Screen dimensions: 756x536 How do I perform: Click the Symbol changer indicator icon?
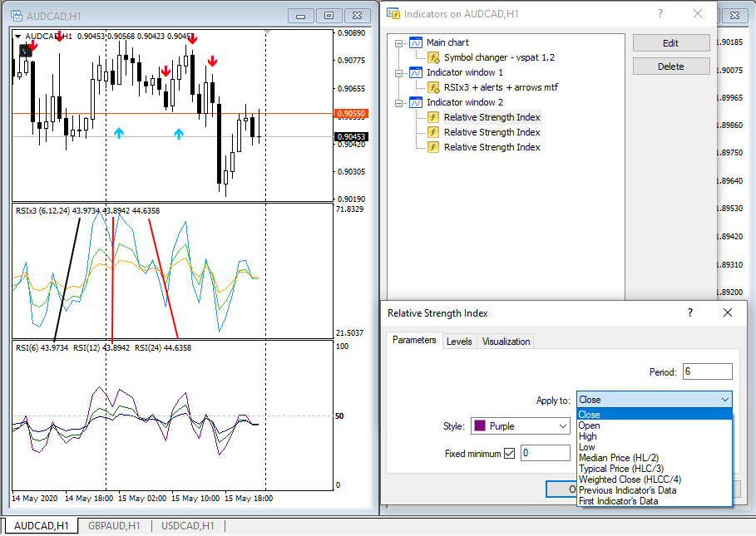(433, 57)
